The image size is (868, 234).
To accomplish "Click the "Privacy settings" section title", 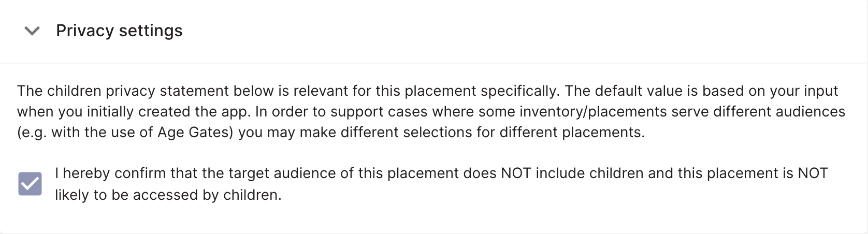I will [x=119, y=31].
